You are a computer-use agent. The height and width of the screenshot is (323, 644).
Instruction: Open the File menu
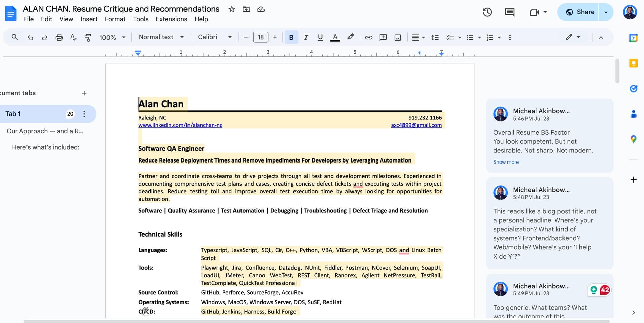29,19
